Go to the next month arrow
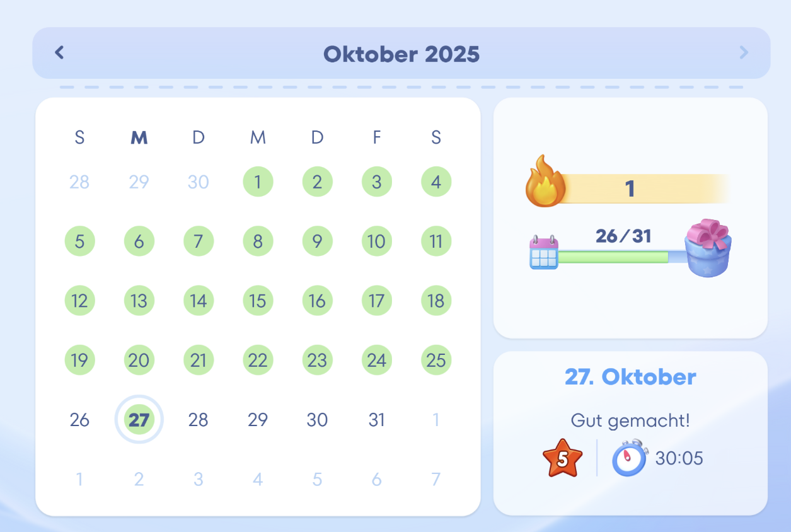This screenshot has height=532, width=791. pos(744,52)
